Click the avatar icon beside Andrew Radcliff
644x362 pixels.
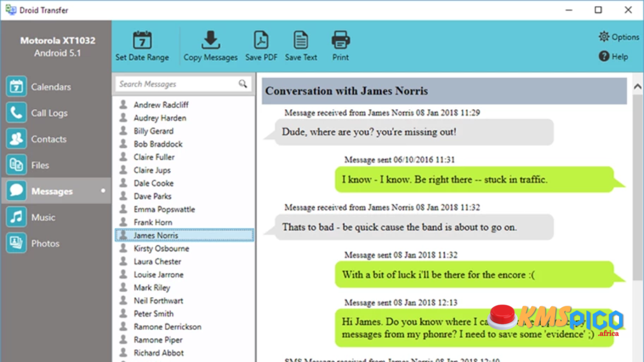pyautogui.click(x=123, y=104)
